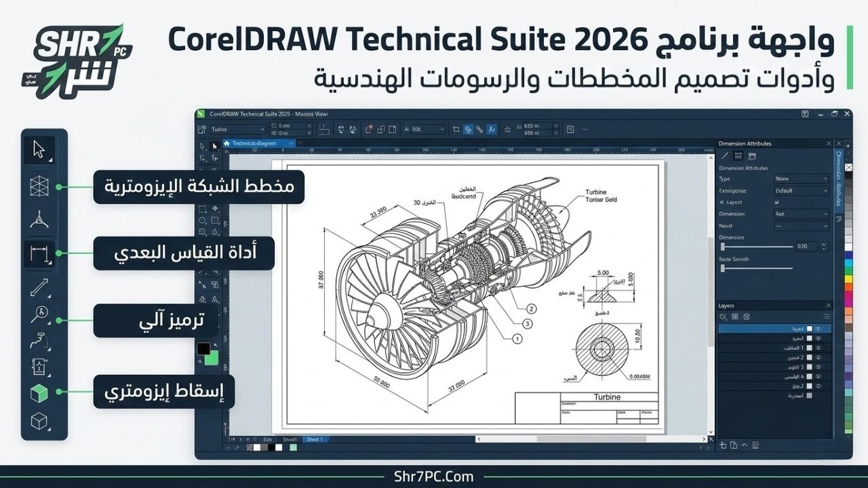Select the diagonal double-arrow line tool
Image resolution: width=868 pixels, height=488 pixels.
39,289
